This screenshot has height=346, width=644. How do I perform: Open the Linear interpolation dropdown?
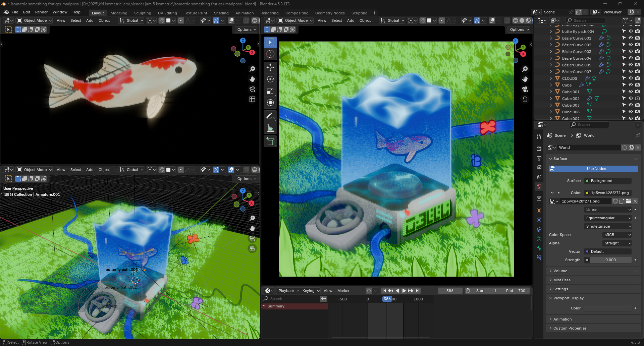(608, 210)
